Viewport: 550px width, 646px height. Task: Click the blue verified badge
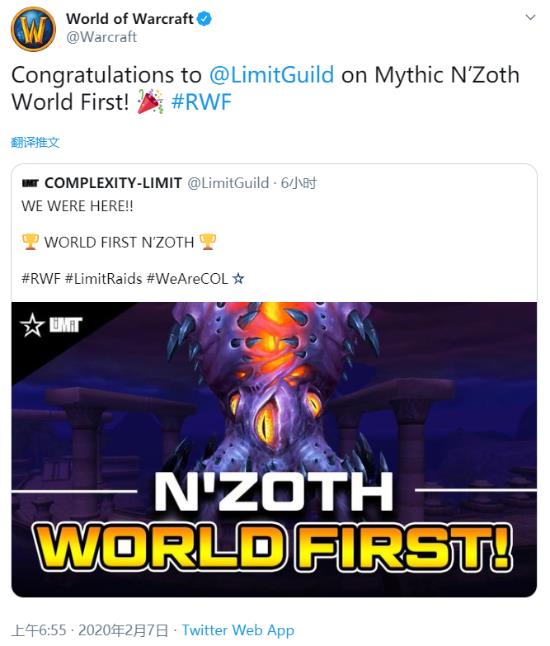coord(204,19)
